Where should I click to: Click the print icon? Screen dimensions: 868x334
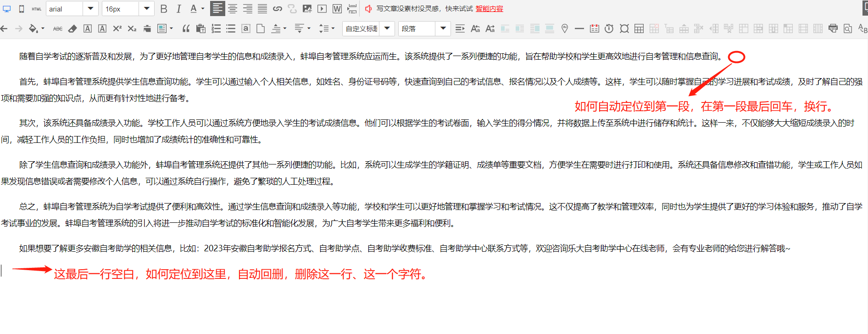point(833,28)
